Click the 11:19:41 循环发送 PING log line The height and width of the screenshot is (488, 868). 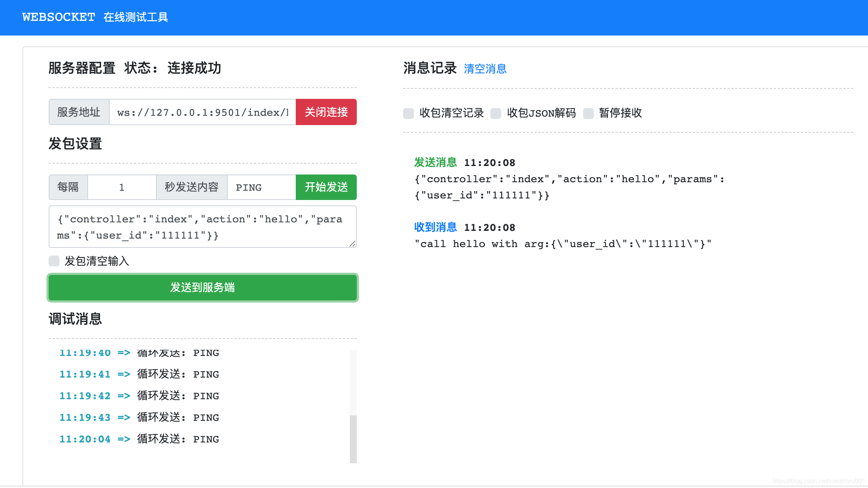click(x=139, y=374)
